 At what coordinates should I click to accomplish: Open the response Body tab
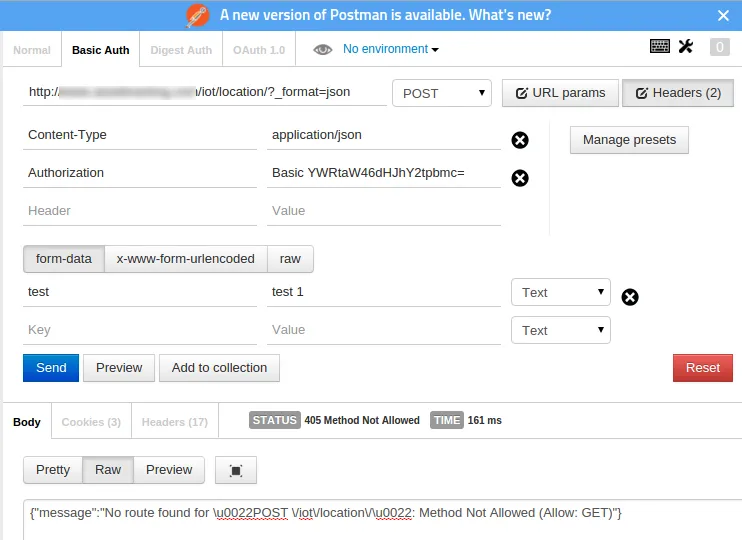click(27, 422)
